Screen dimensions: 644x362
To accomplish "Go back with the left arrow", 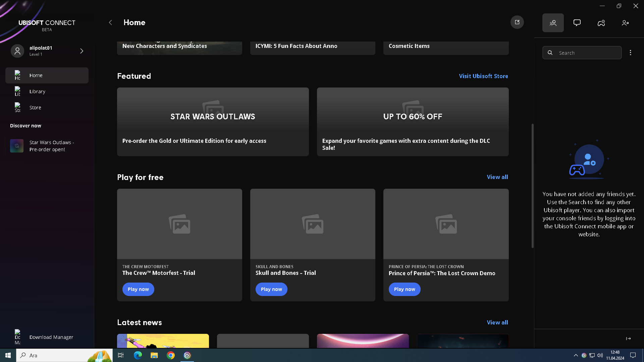I will click(110, 22).
